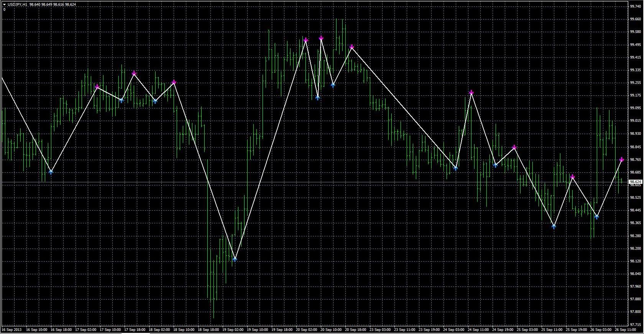644x334 pixels.
Task: Select the 23 Sep 03:00 time label
Action: (x=380, y=329)
